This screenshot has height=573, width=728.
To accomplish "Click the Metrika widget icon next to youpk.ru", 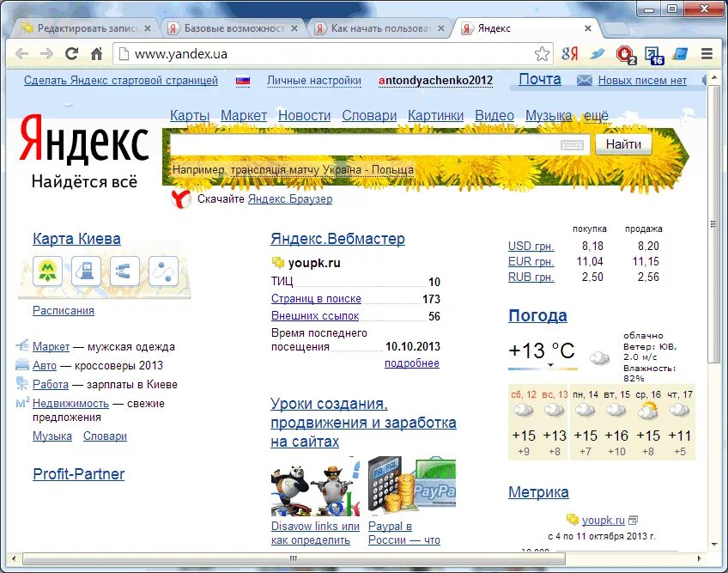I will pyautogui.click(x=634, y=521).
